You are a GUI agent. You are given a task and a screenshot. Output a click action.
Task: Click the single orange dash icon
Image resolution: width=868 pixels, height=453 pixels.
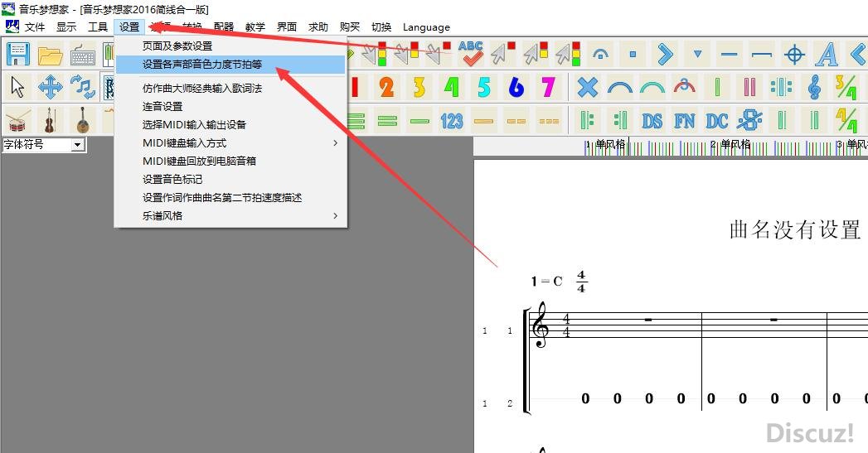point(484,120)
